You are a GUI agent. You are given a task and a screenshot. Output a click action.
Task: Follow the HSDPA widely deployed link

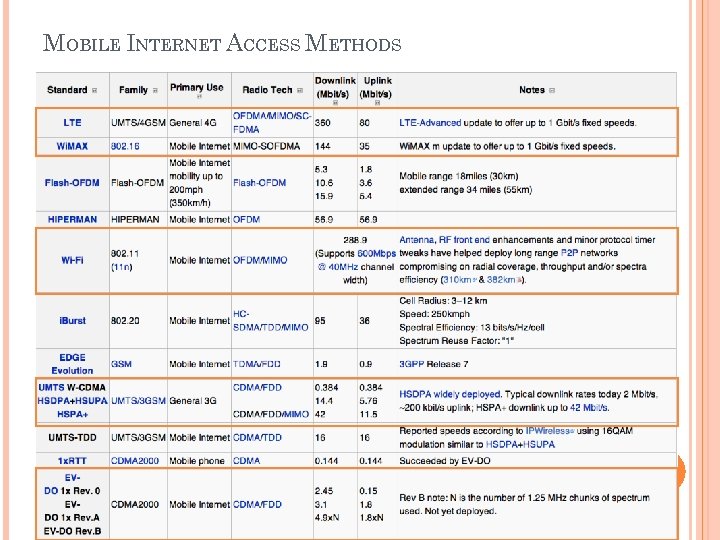tap(450, 394)
